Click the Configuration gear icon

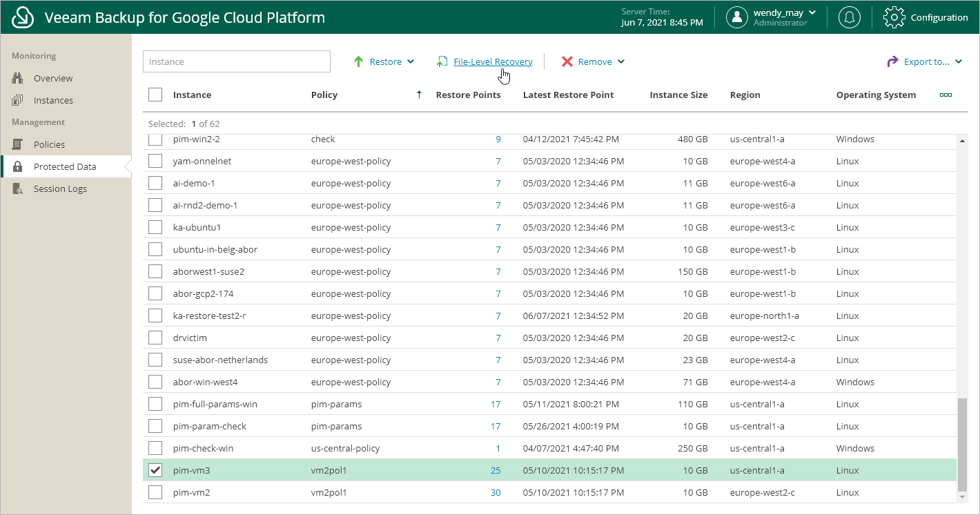click(x=894, y=17)
